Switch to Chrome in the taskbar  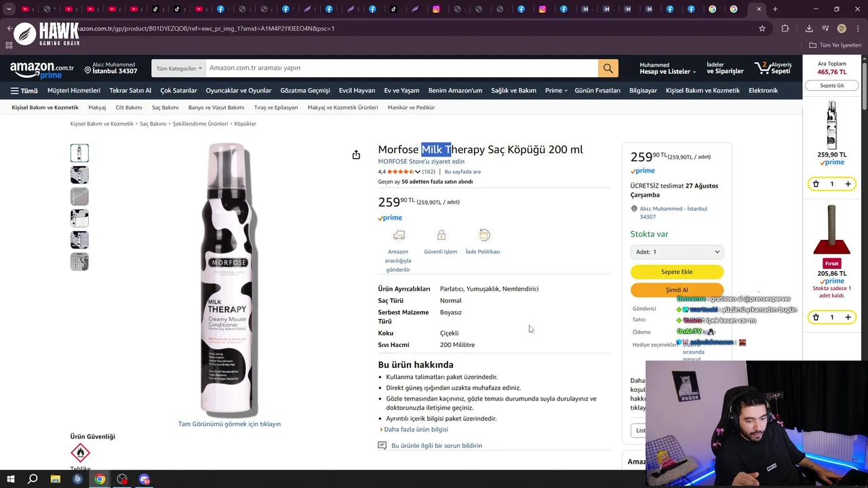click(x=100, y=479)
